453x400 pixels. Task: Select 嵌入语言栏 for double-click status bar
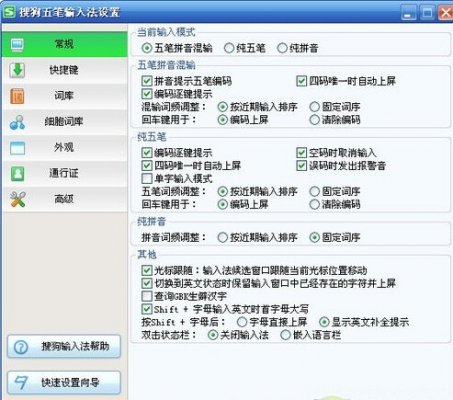285,335
